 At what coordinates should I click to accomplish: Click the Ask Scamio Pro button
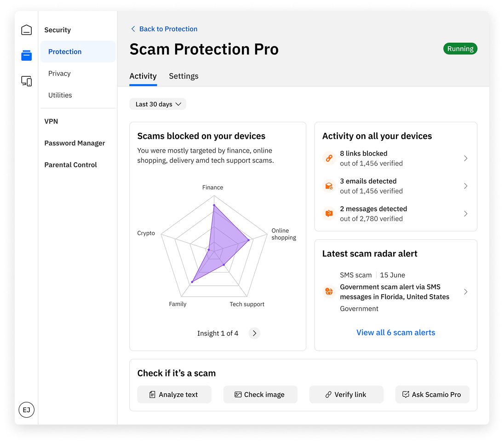point(432,394)
